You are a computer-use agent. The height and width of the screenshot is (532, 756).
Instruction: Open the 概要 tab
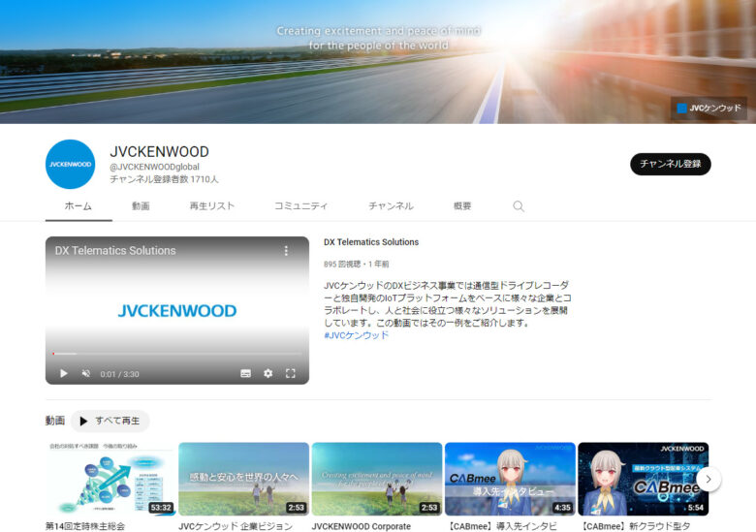pyautogui.click(x=462, y=206)
